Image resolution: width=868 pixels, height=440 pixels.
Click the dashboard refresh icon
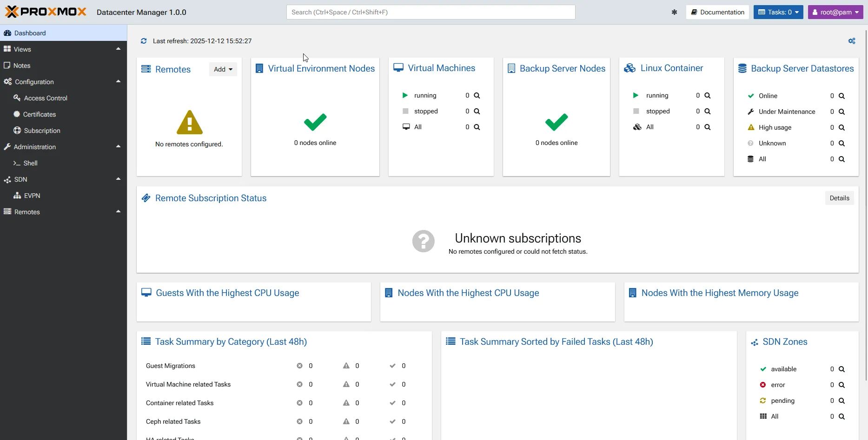coord(144,41)
